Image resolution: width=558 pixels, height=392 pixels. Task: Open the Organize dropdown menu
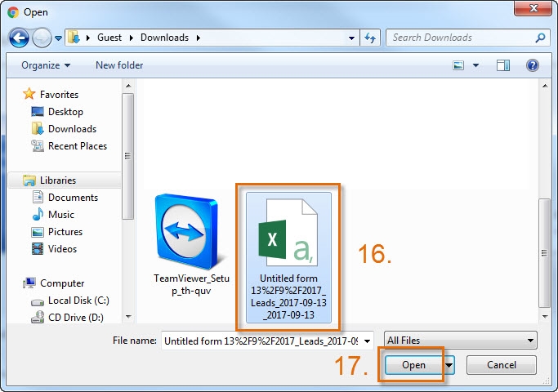pyautogui.click(x=46, y=65)
